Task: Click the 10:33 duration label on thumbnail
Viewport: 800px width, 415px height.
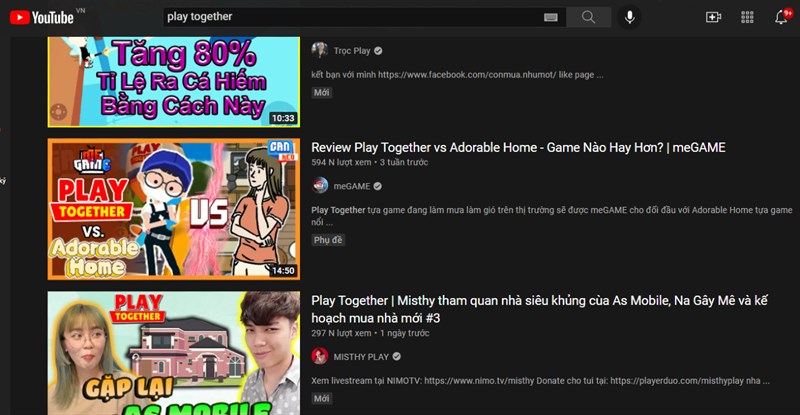Action: tap(283, 118)
